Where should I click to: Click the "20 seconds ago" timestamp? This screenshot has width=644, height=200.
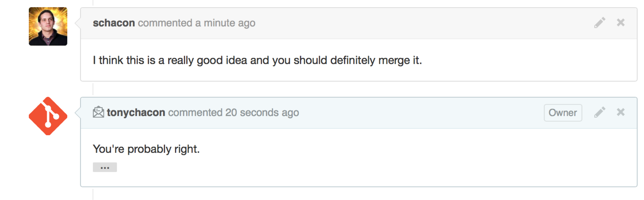[262, 112]
